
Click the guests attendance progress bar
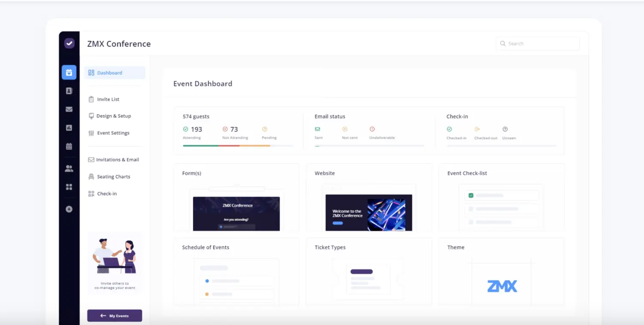[238, 146]
